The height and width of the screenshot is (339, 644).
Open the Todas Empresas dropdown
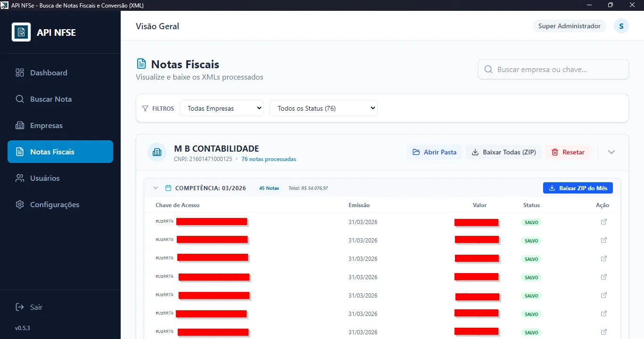coord(222,108)
